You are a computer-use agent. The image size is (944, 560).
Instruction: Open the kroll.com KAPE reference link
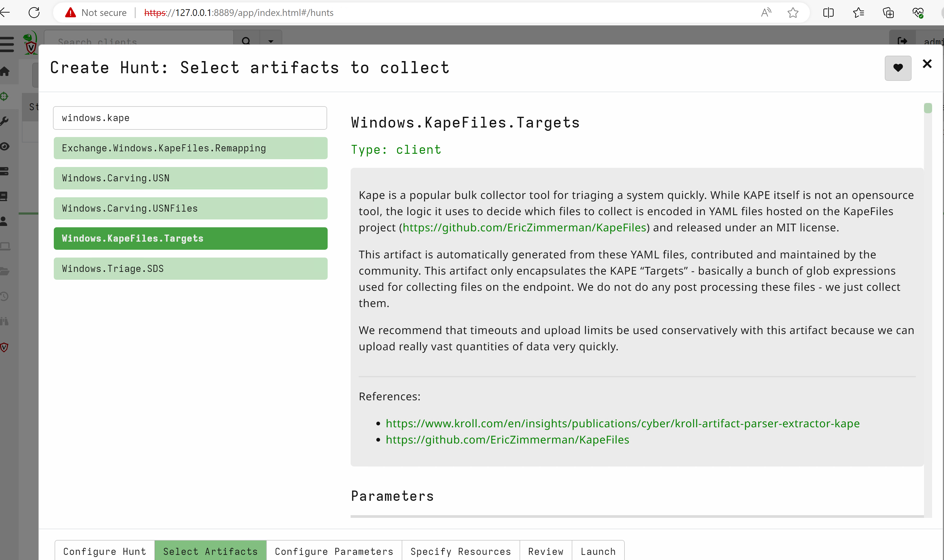622,423
